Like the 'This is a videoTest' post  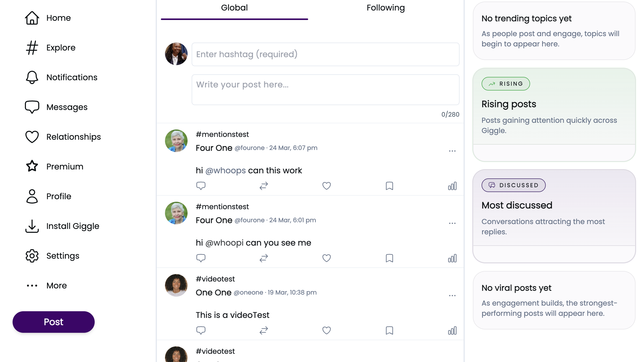tap(326, 330)
